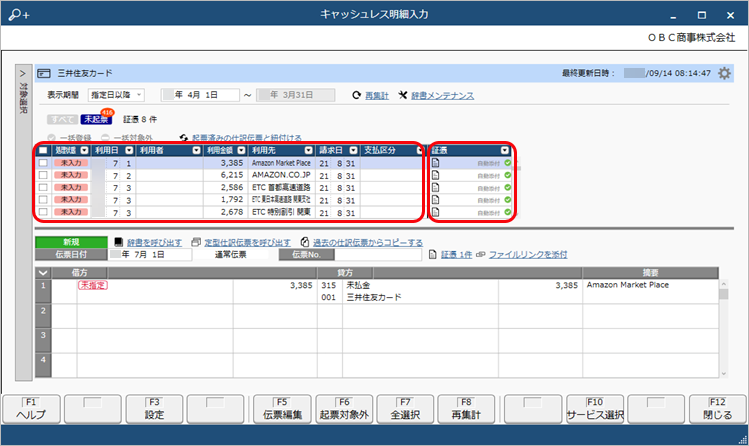Switch to the すべて tab

tap(63, 119)
